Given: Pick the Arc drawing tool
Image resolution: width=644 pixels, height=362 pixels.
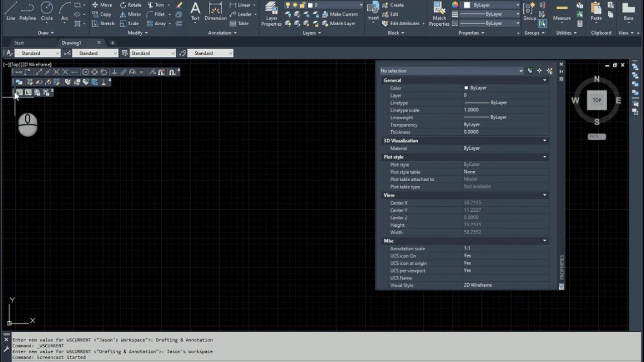Looking at the screenshot, I should pyautogui.click(x=64, y=12).
